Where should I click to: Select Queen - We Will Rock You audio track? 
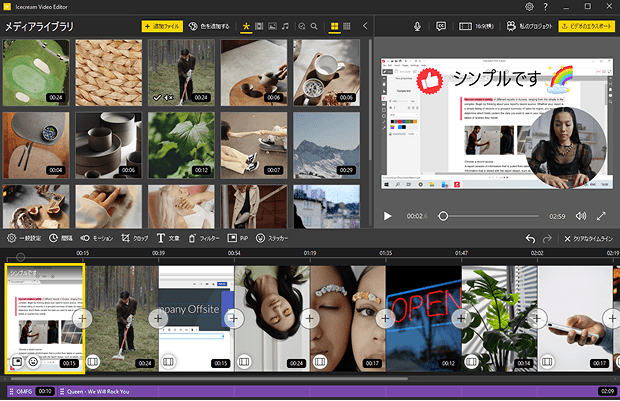pyautogui.click(x=338, y=392)
